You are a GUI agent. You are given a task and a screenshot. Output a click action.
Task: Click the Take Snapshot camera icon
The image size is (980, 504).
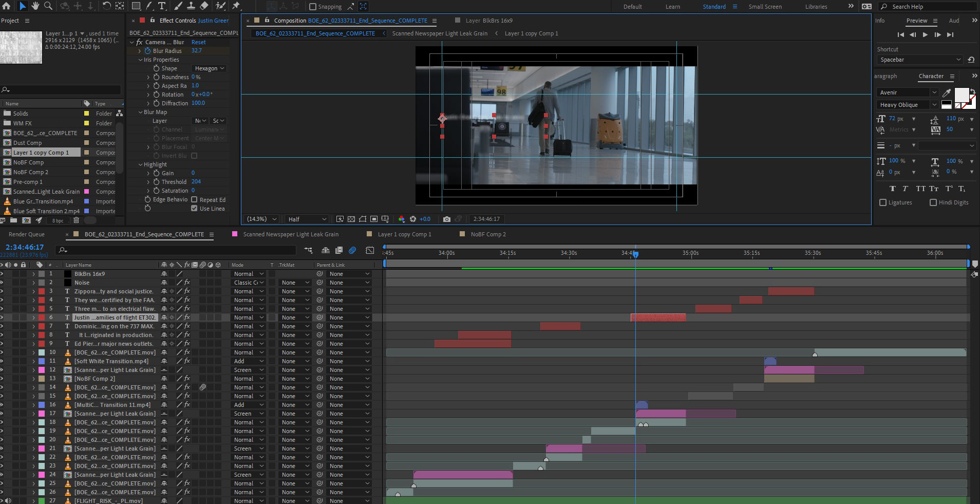click(x=446, y=219)
